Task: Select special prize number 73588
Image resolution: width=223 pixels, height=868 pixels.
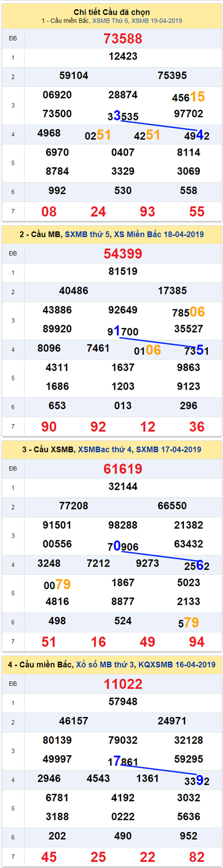Action: click(123, 39)
